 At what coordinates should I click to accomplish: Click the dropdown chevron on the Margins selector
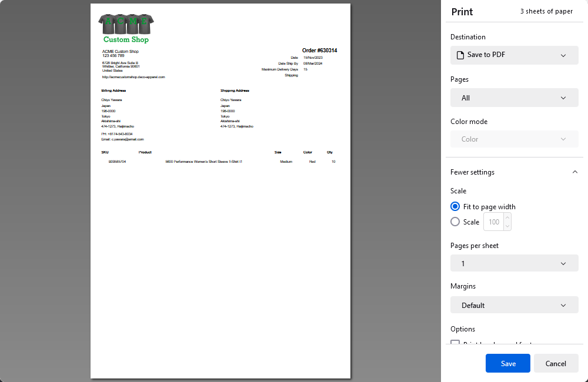[563, 305]
